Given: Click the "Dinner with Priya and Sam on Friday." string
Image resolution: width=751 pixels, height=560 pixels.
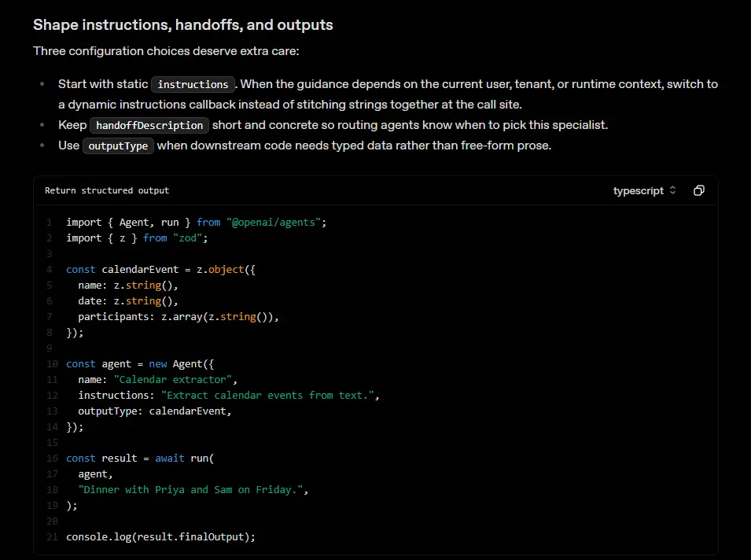Looking at the screenshot, I should click(190, 489).
